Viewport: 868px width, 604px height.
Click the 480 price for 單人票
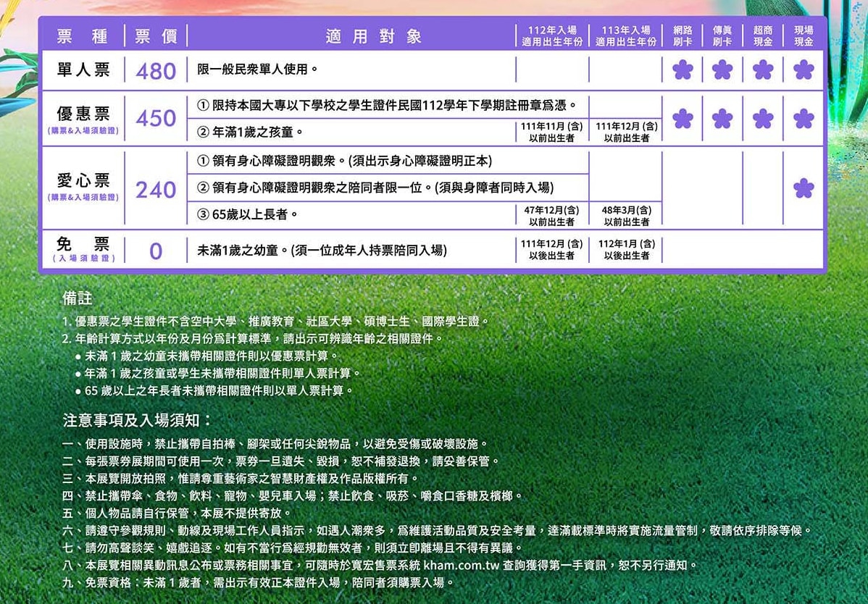[154, 70]
